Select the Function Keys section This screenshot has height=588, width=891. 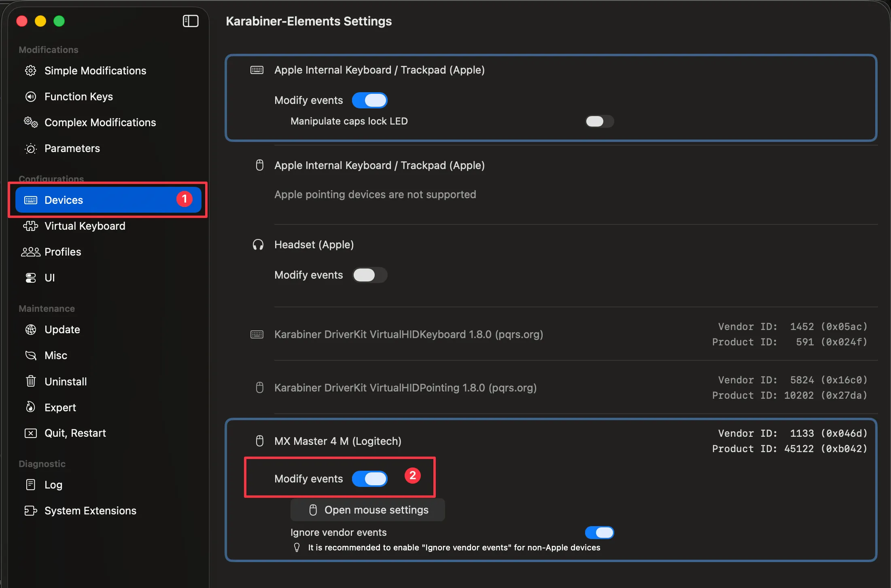(x=78, y=96)
